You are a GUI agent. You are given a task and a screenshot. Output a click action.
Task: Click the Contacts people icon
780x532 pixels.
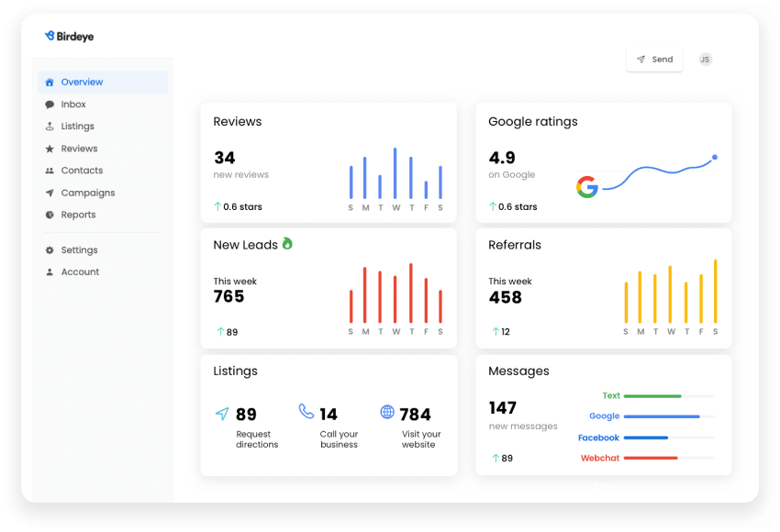[50, 171]
